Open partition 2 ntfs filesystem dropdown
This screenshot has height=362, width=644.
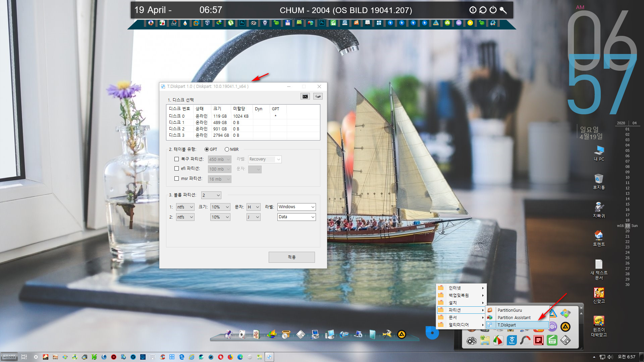click(185, 217)
